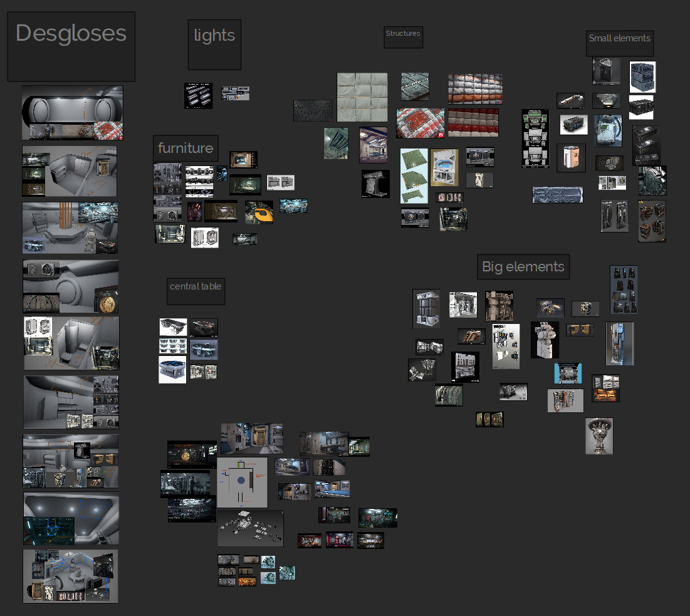This screenshot has width=690, height=616.
Task: Click the exploded parts layout on dark gray
Action: (251, 528)
